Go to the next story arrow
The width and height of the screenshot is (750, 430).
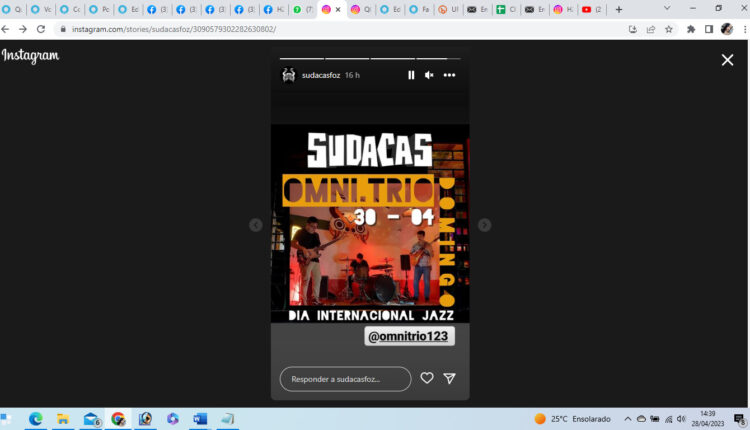tap(484, 225)
